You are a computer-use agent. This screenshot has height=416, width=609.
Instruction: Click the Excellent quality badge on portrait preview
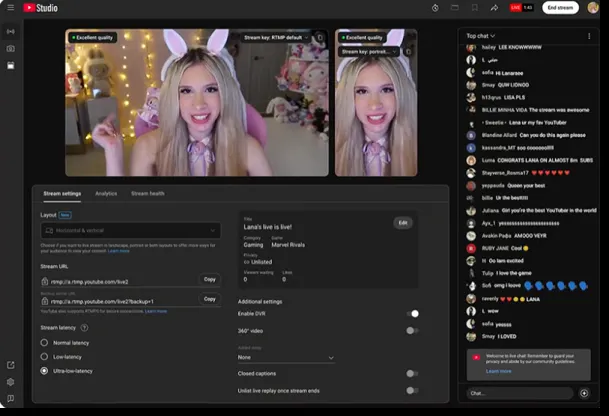click(x=362, y=38)
